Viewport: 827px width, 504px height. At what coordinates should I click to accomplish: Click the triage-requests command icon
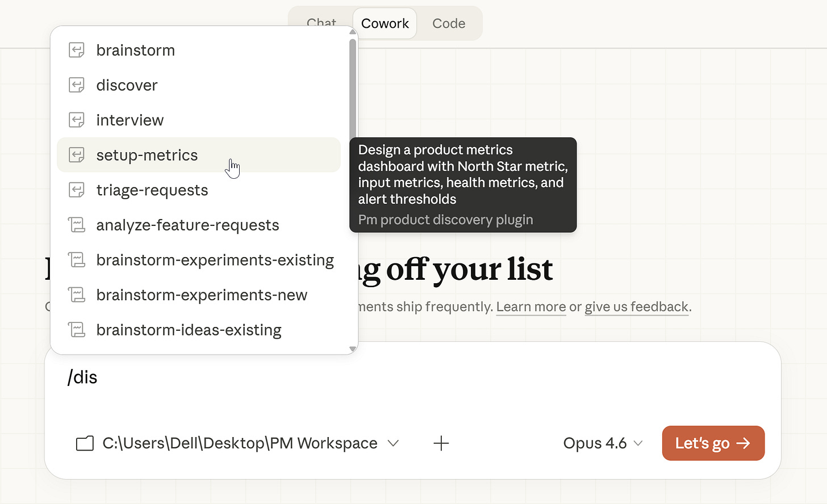point(77,190)
